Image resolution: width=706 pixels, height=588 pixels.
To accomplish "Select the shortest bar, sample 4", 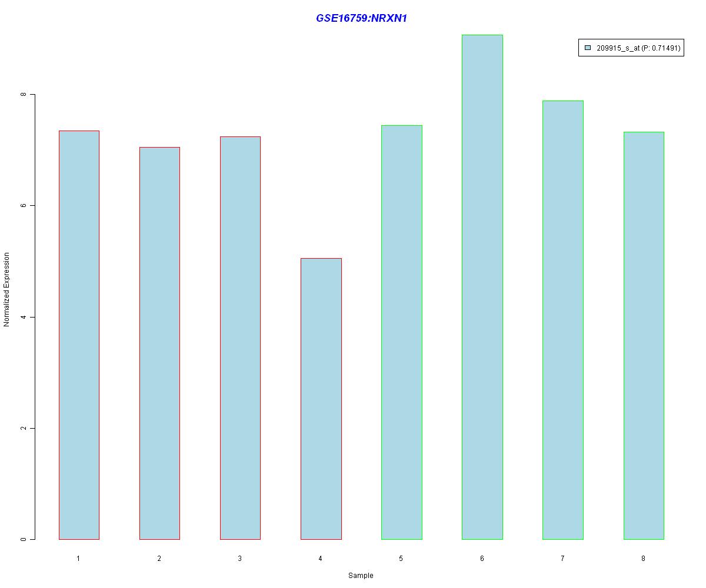I will click(x=321, y=399).
